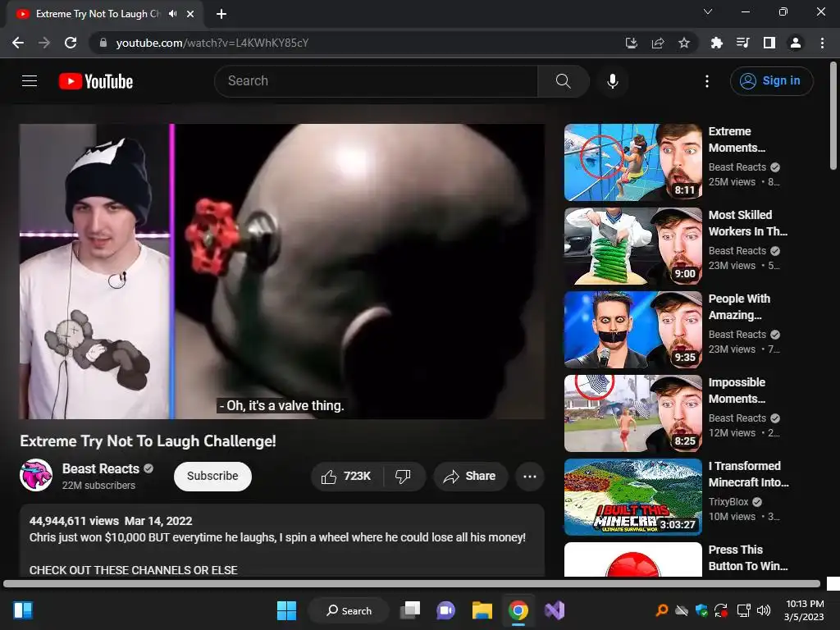
Task: Dislike the video with thumbs down
Action: click(403, 477)
